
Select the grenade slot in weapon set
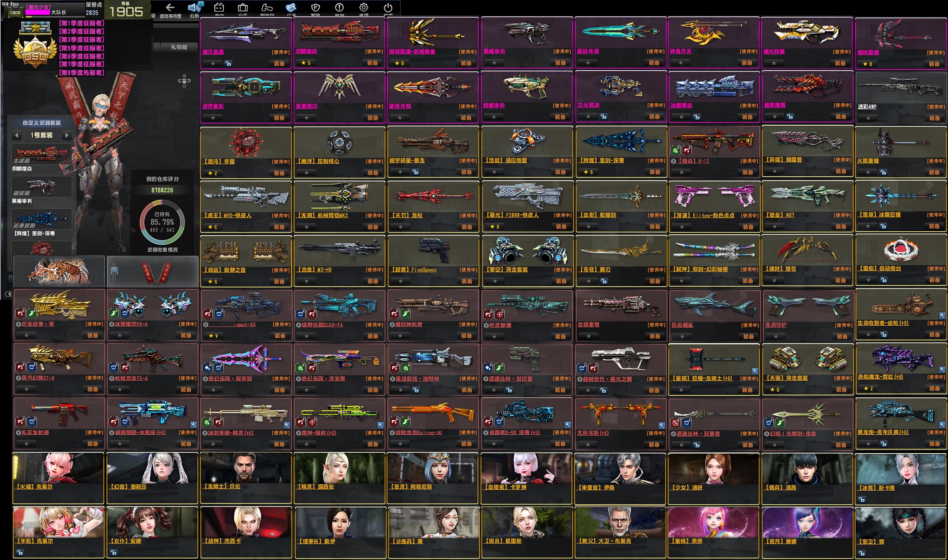[42, 248]
